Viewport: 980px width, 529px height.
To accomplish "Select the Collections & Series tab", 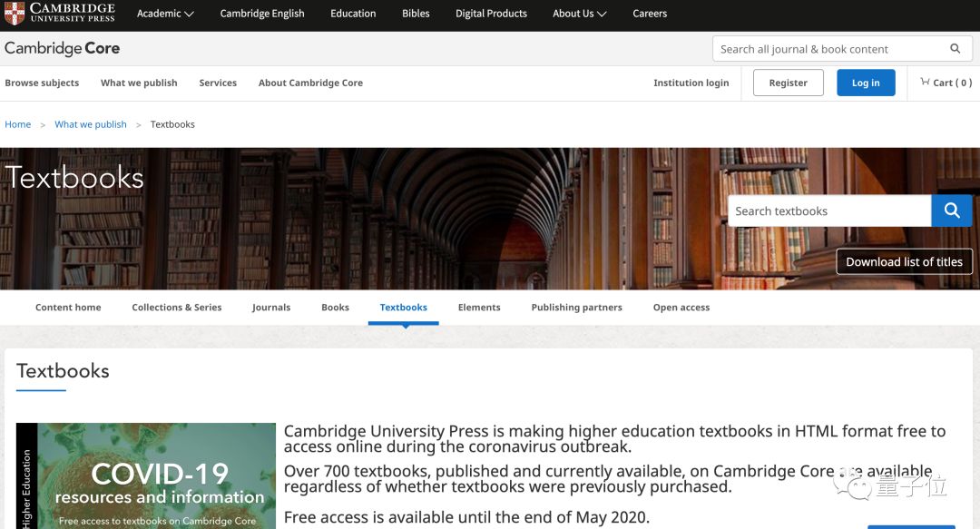I will click(x=177, y=308).
